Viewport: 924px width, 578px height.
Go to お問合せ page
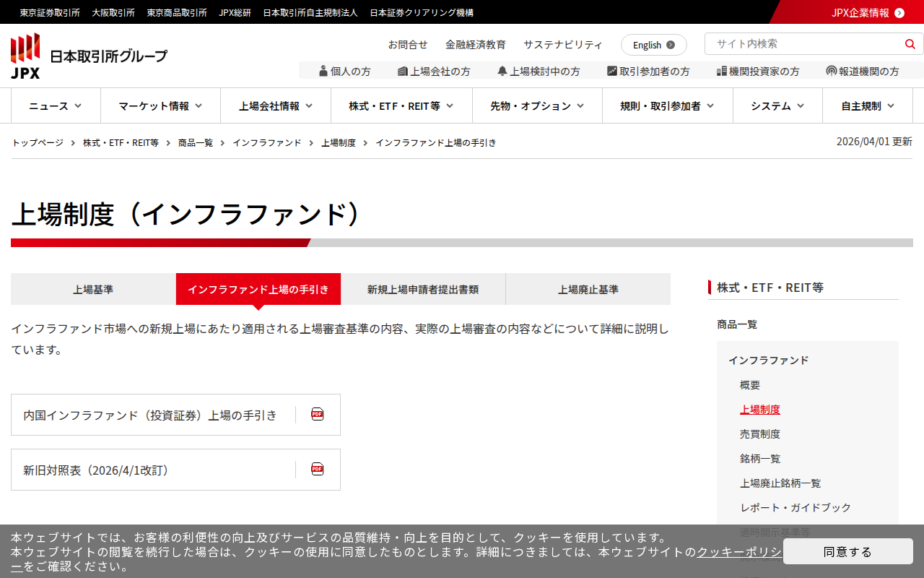[x=408, y=45]
